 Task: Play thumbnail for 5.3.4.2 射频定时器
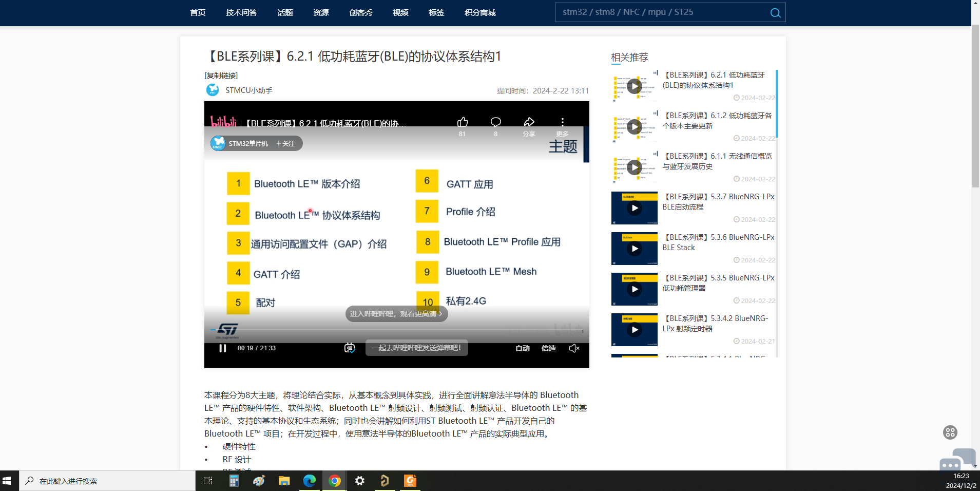[x=635, y=330]
